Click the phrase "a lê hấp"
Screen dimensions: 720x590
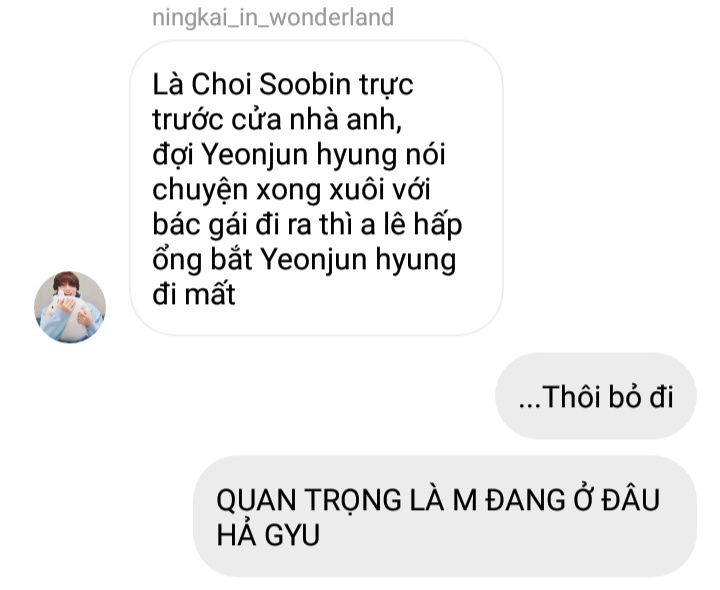click(411, 225)
